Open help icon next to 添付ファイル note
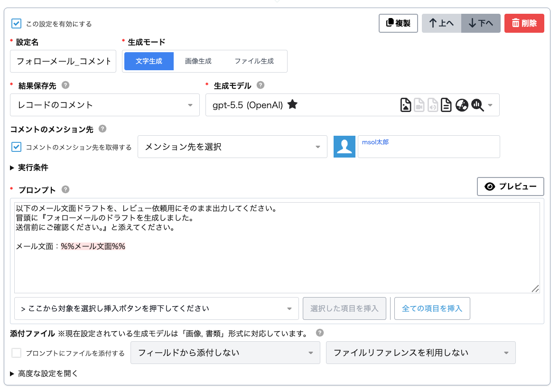The width and height of the screenshot is (559, 392). coord(320,333)
